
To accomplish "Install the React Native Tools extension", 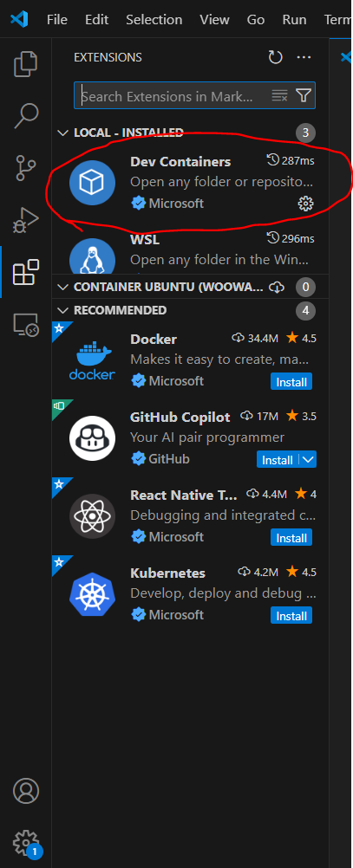I will tap(291, 537).
